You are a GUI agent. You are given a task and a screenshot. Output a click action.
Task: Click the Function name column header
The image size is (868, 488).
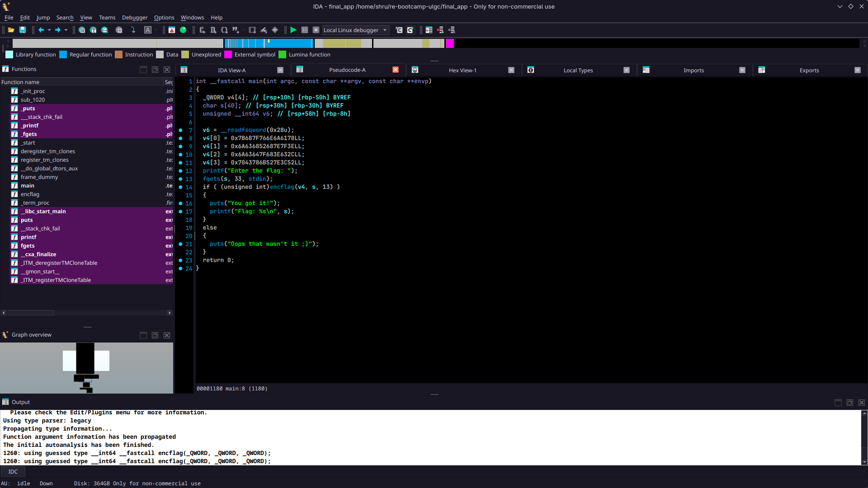pyautogui.click(x=81, y=82)
